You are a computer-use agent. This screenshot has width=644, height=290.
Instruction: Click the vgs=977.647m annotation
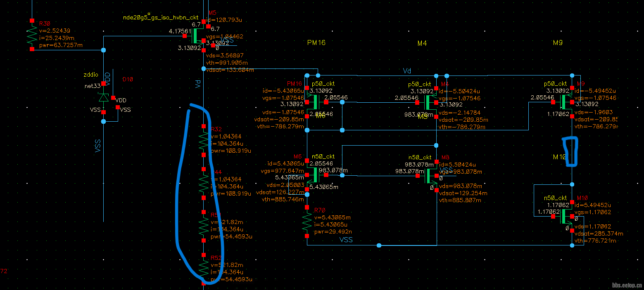[283, 171]
